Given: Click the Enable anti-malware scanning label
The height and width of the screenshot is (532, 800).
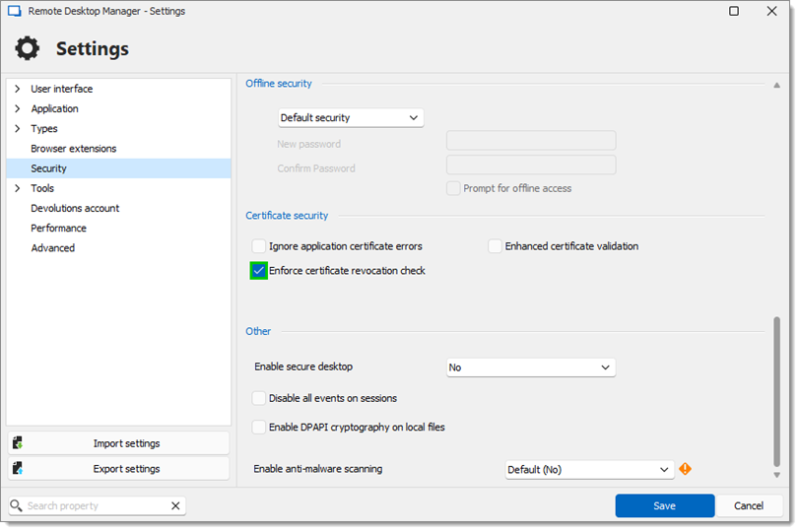Looking at the screenshot, I should 318,468.
